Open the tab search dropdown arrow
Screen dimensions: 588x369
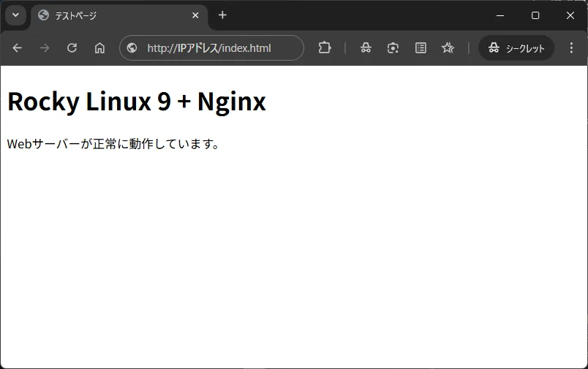click(16, 15)
